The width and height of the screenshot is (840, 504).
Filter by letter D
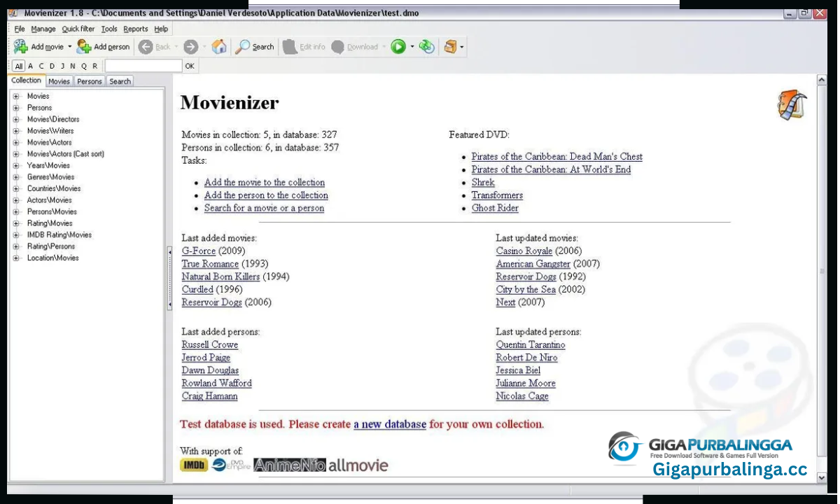52,66
